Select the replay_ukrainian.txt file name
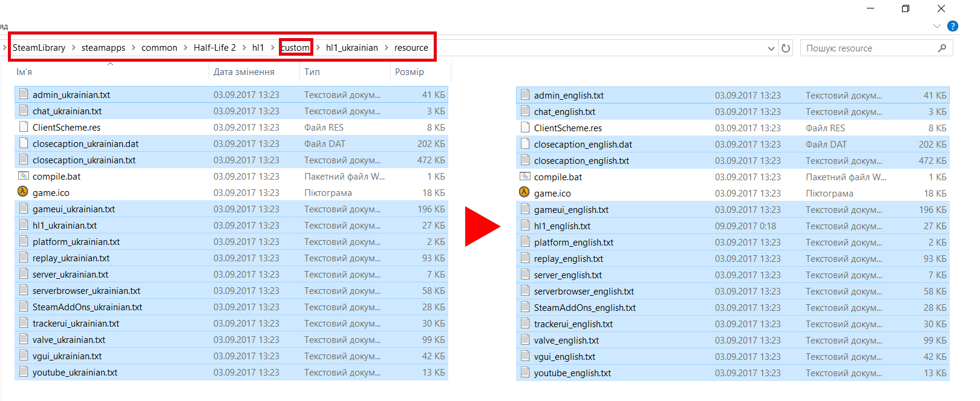The height and width of the screenshot is (401, 980). 71,258
